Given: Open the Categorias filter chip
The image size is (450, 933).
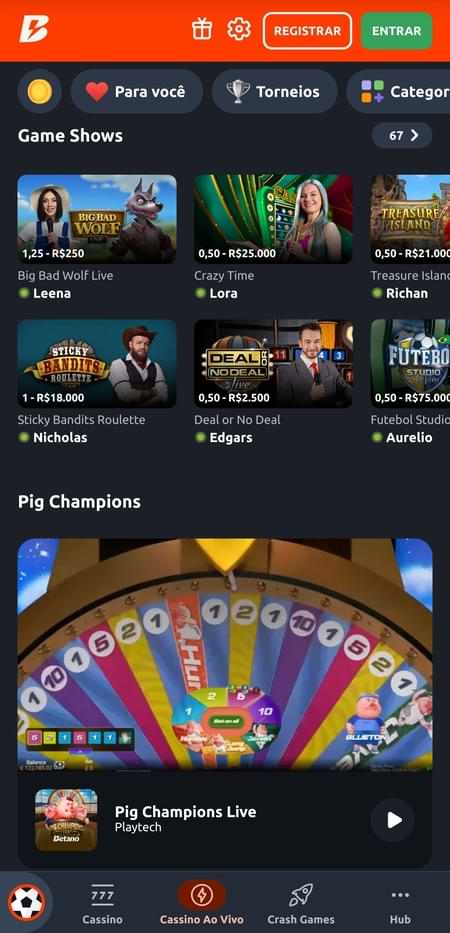Looking at the screenshot, I should (398, 92).
